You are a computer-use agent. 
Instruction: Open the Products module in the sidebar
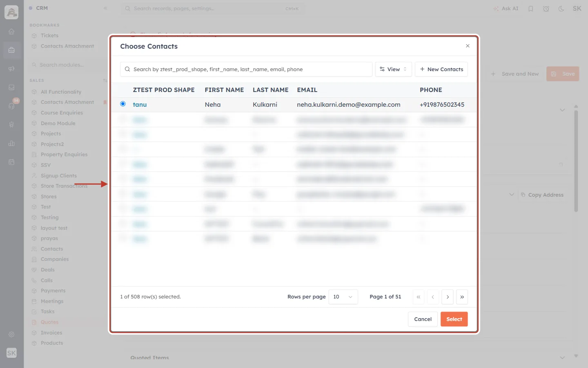(x=52, y=343)
